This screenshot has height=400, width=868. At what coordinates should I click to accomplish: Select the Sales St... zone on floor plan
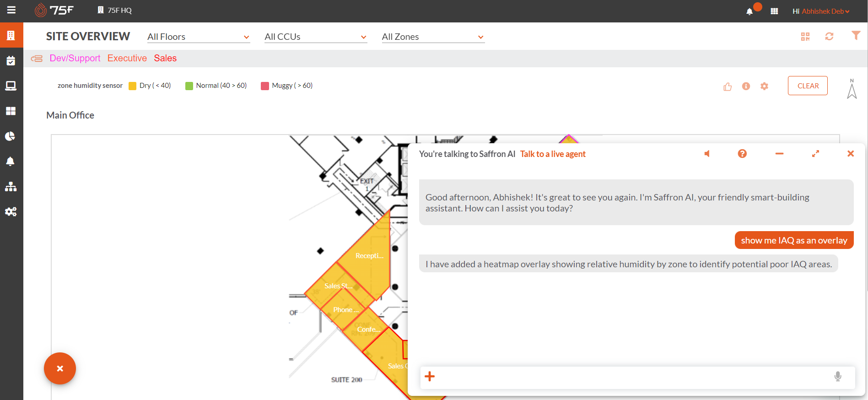click(x=338, y=286)
